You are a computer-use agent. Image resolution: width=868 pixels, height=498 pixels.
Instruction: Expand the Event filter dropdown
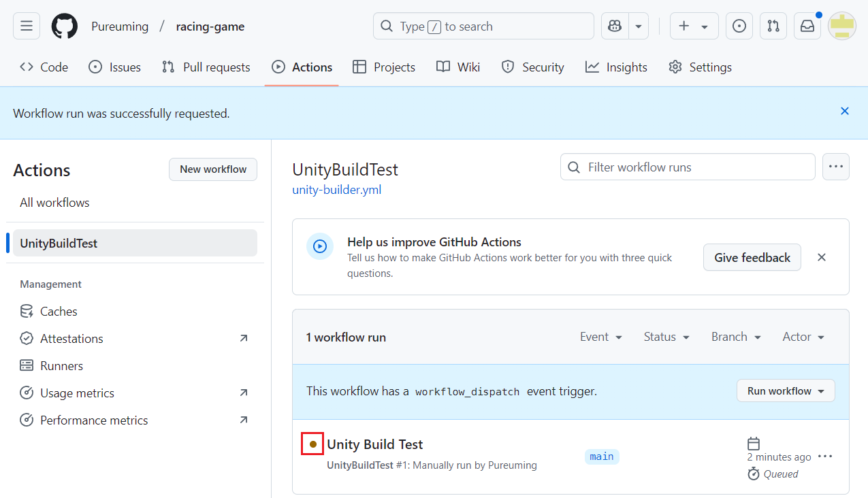pos(601,337)
